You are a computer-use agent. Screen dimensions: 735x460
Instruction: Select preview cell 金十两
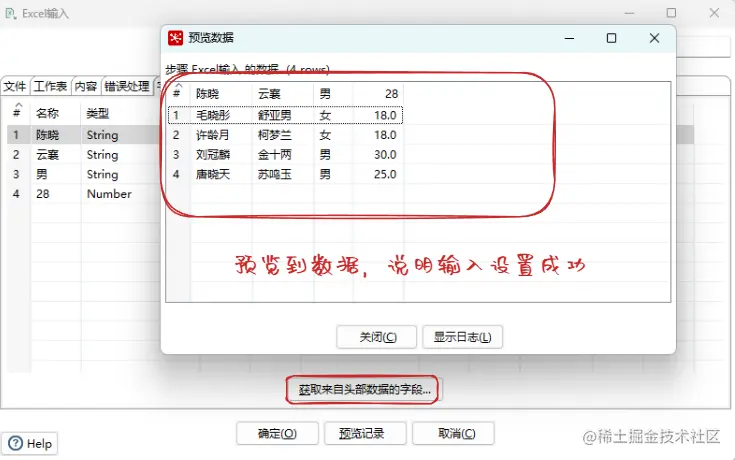(275, 155)
